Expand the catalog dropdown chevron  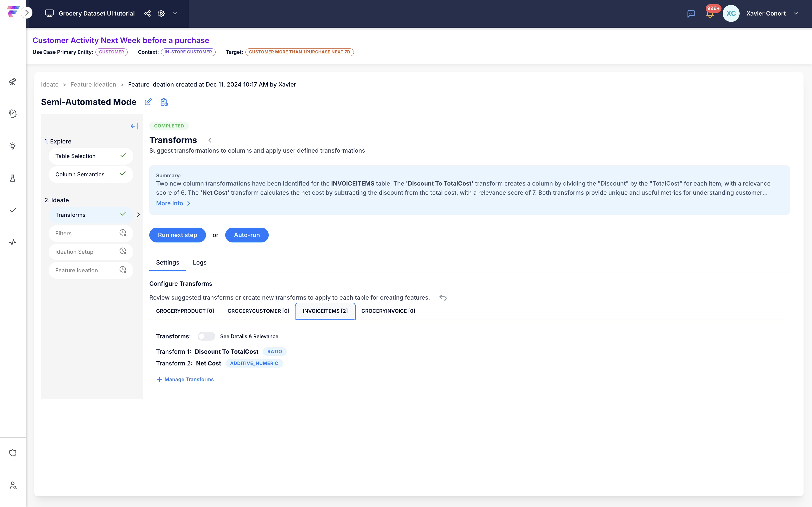(175, 13)
